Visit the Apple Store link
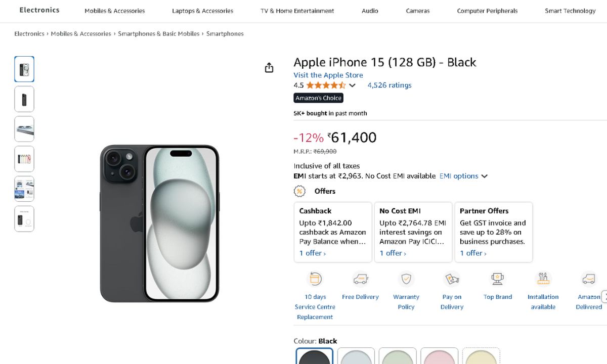 pyautogui.click(x=328, y=75)
